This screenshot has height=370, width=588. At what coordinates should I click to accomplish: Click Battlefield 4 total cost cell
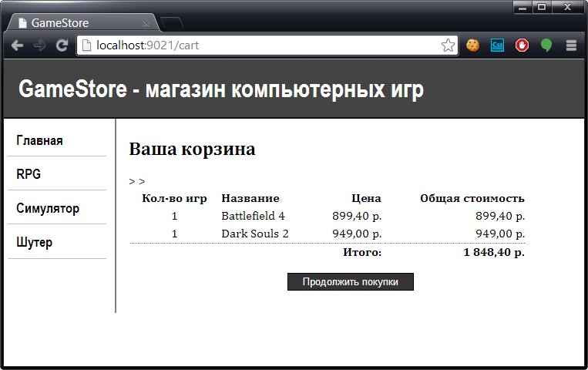(x=500, y=216)
